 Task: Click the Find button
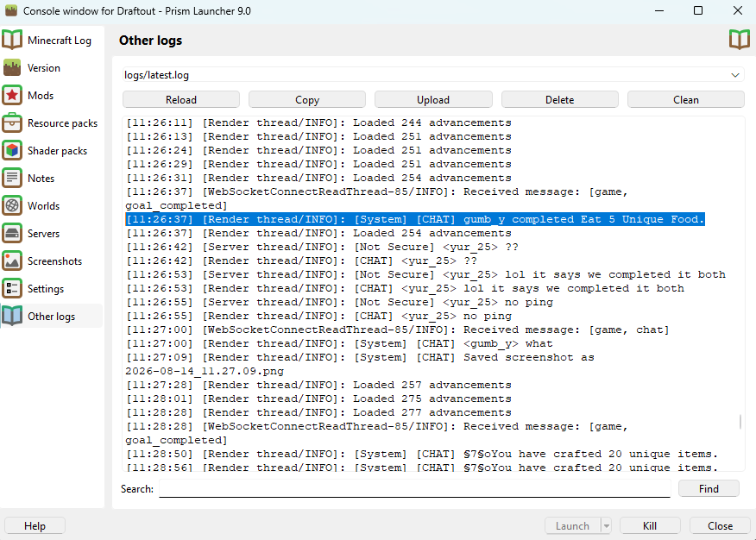click(x=709, y=488)
